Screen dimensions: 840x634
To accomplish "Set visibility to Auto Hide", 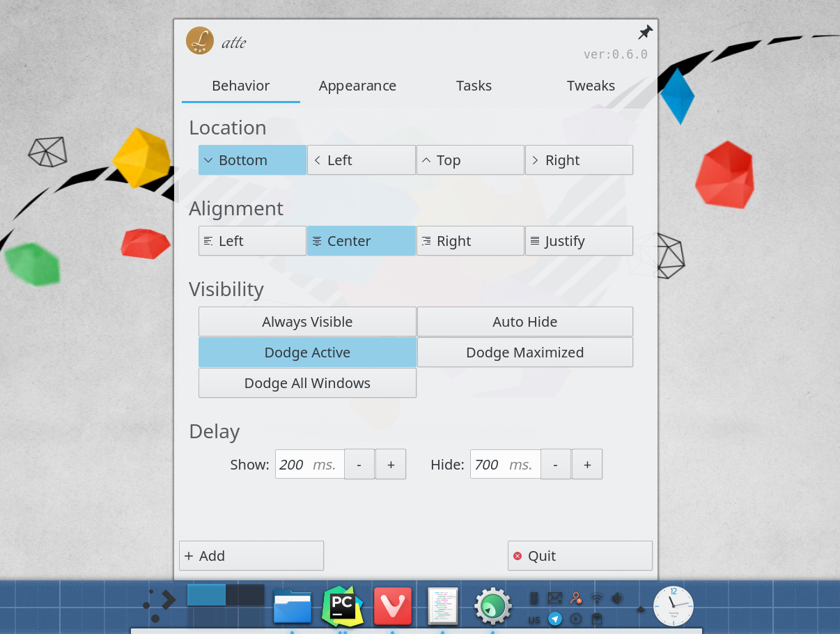I will [524, 322].
